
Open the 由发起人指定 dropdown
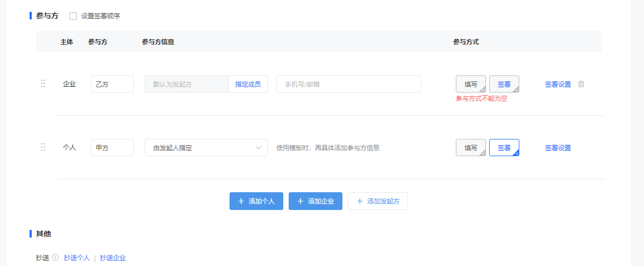(206, 148)
